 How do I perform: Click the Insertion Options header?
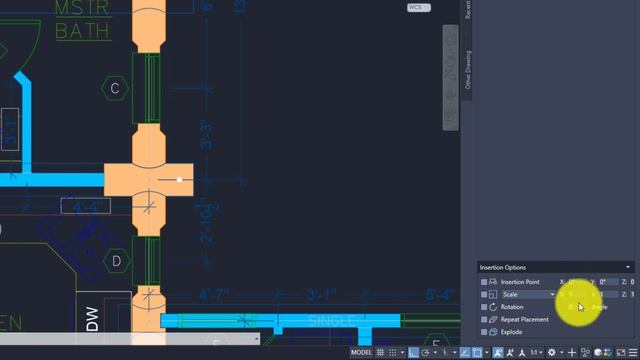point(555,267)
